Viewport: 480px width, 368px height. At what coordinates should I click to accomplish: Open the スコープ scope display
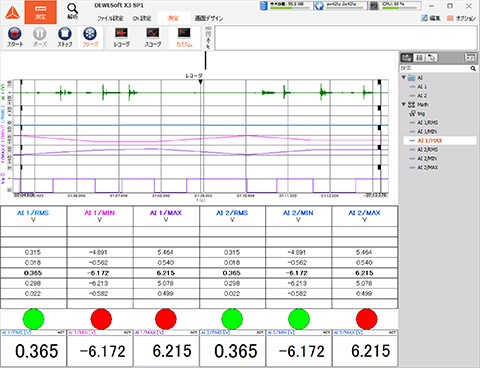pos(153,37)
